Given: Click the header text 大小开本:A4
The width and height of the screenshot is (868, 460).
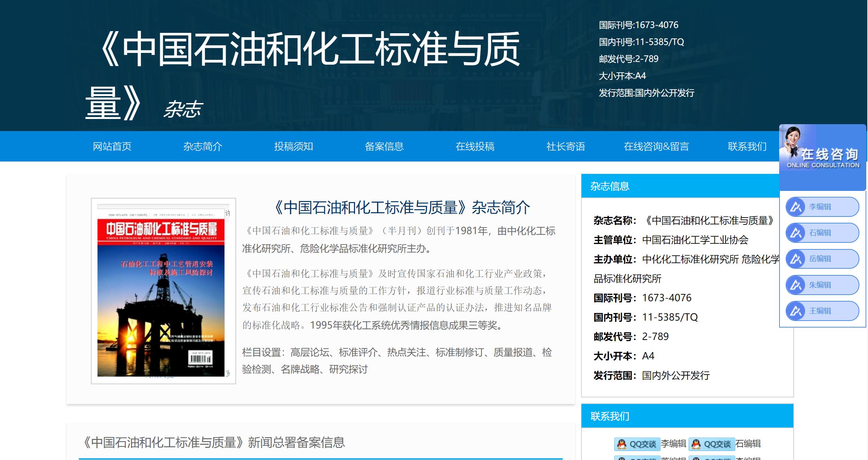Looking at the screenshot, I should pyautogui.click(x=622, y=76).
